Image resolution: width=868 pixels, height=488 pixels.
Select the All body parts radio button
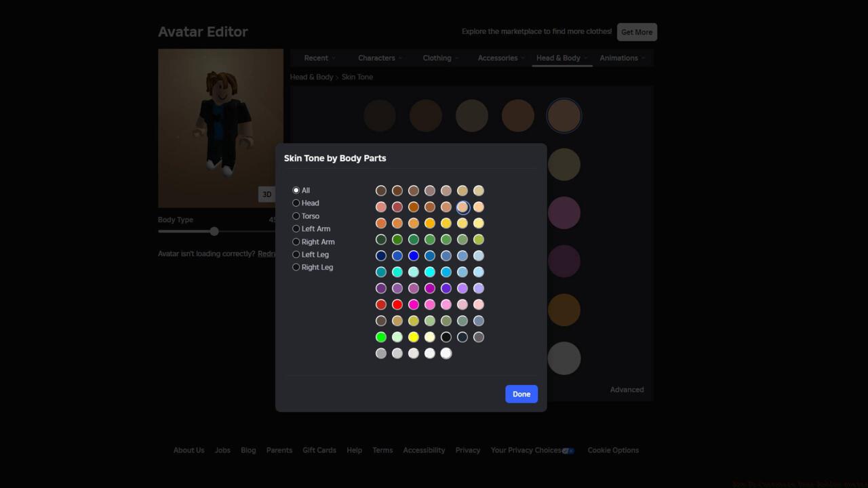[296, 190]
